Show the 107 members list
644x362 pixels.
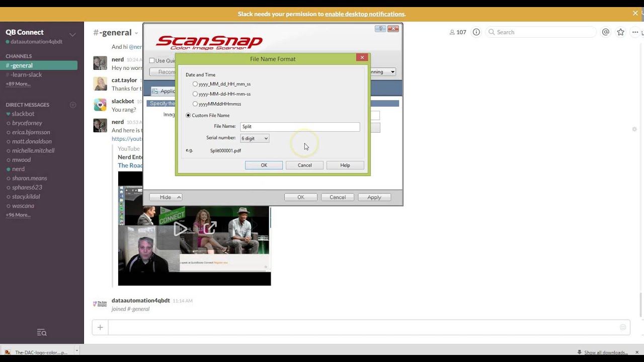coord(458,32)
